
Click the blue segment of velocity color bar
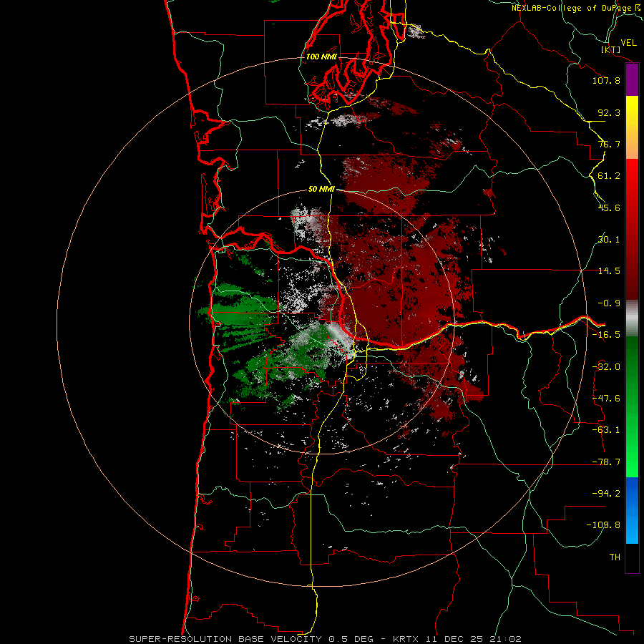click(x=632, y=510)
